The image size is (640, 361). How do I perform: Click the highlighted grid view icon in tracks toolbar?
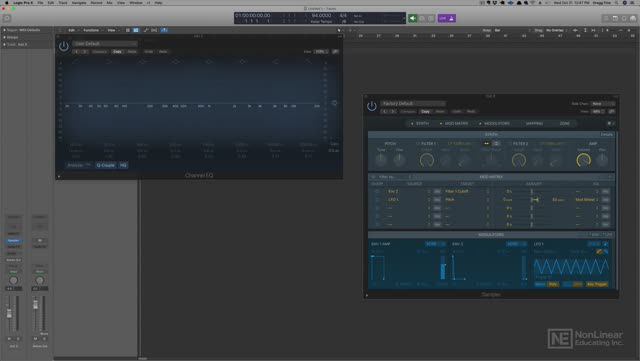point(136,30)
